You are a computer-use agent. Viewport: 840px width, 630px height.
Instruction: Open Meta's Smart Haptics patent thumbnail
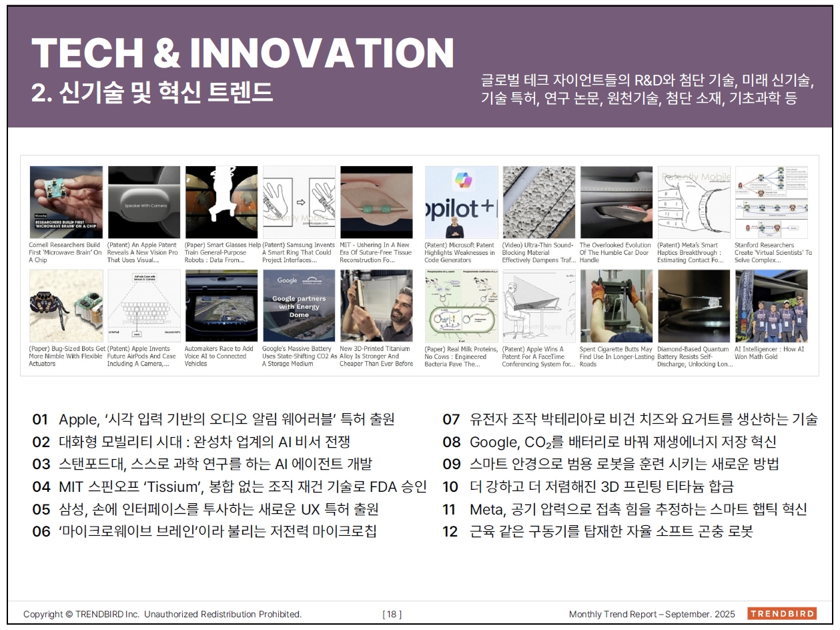[x=694, y=202]
